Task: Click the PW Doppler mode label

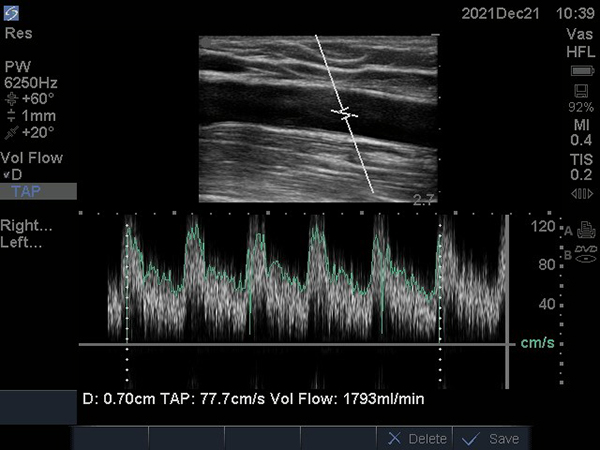Action: (x=18, y=66)
